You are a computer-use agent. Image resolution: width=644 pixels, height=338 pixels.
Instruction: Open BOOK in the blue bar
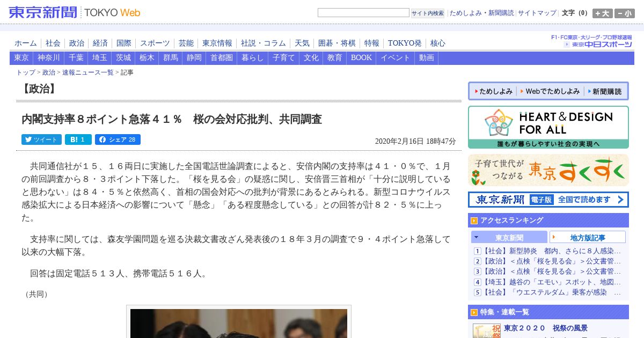pos(361,58)
